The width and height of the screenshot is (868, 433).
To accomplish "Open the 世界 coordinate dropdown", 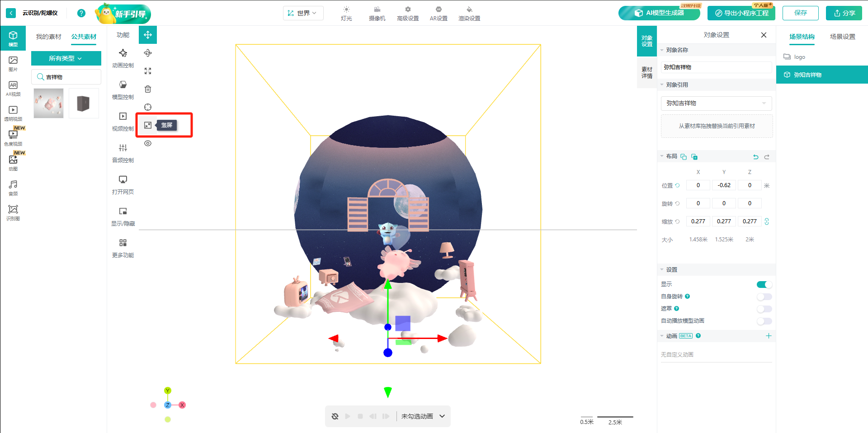I will (303, 13).
